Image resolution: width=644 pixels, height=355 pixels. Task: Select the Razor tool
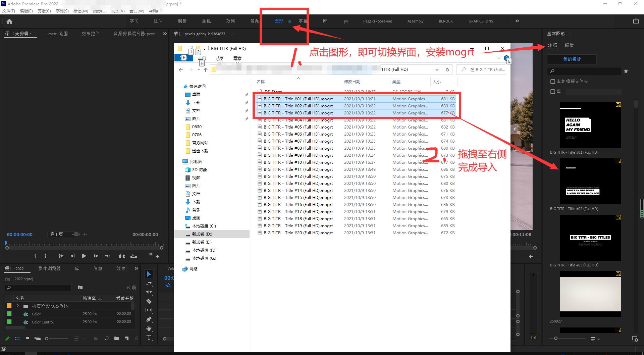[149, 301]
